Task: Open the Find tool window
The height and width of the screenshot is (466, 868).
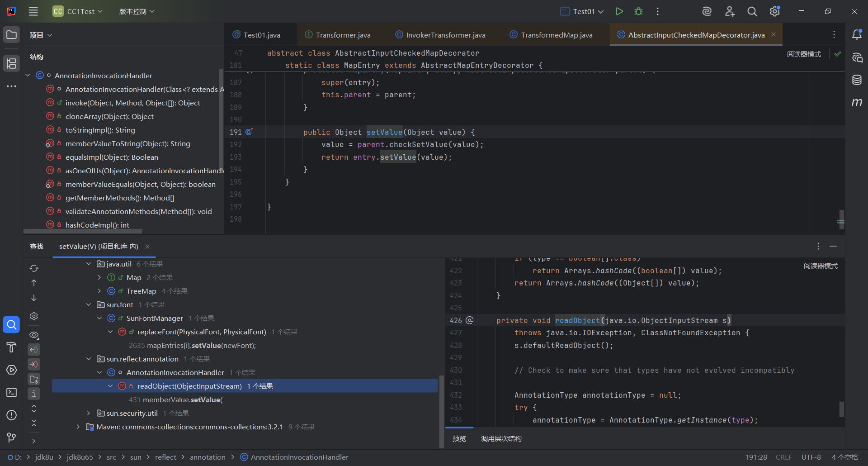Action: point(11,324)
